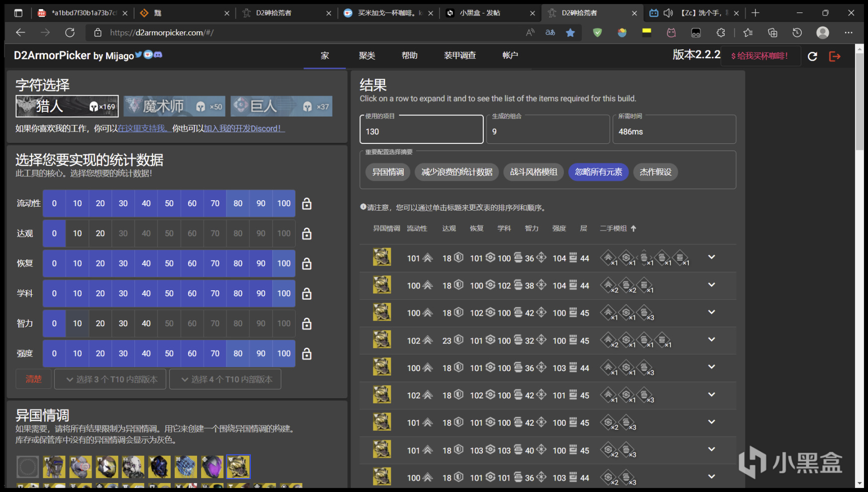Select the first exotic helmet with blue visor

pos(54,467)
